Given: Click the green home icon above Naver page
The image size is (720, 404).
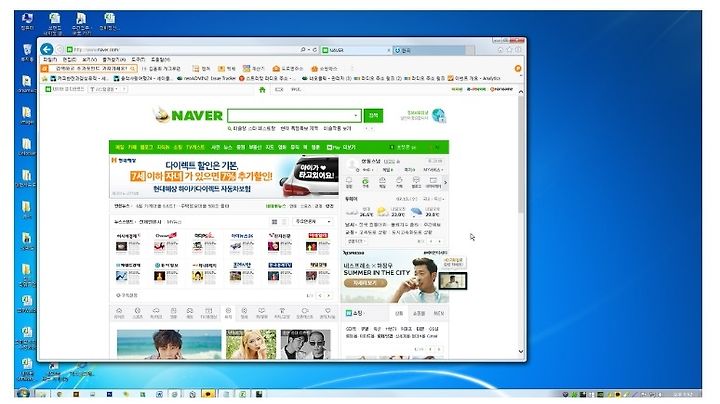Looking at the screenshot, I should [x=262, y=90].
